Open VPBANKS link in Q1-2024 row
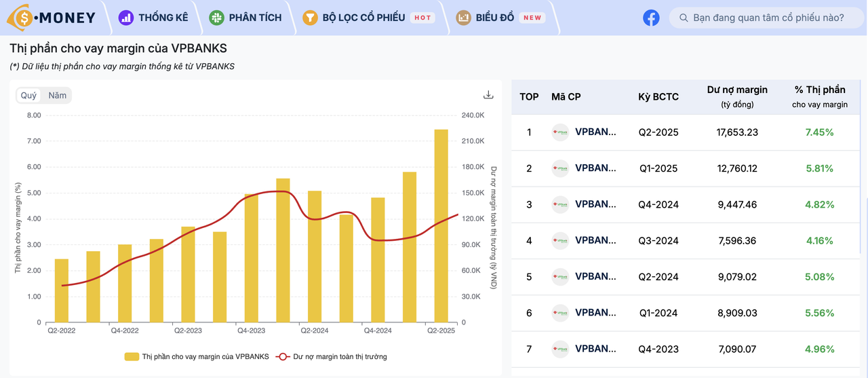 [596, 312]
